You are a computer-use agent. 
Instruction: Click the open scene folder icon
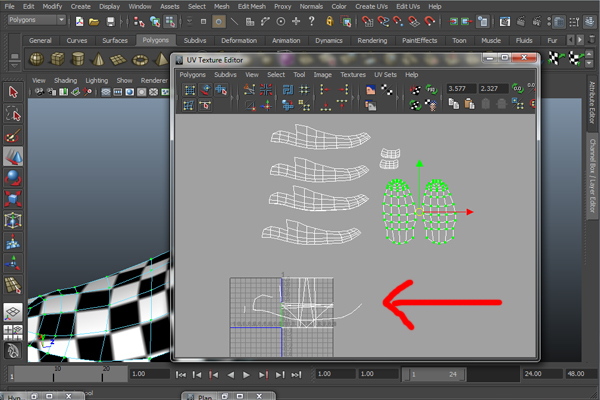click(x=94, y=22)
